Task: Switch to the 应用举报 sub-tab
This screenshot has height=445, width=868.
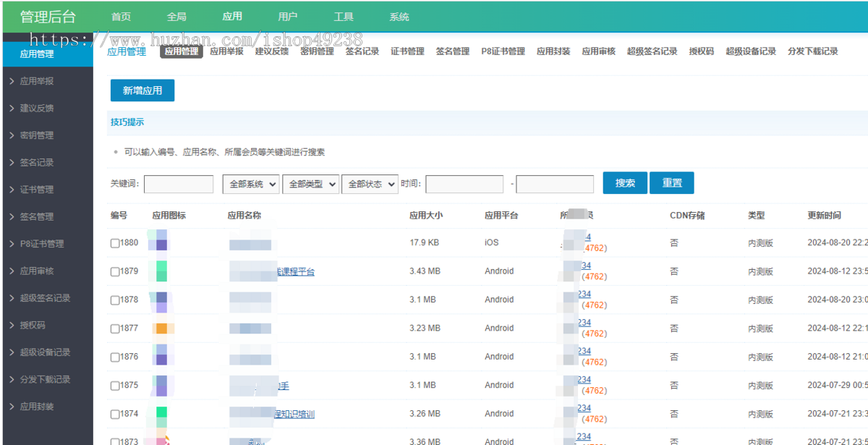Action: (x=226, y=51)
